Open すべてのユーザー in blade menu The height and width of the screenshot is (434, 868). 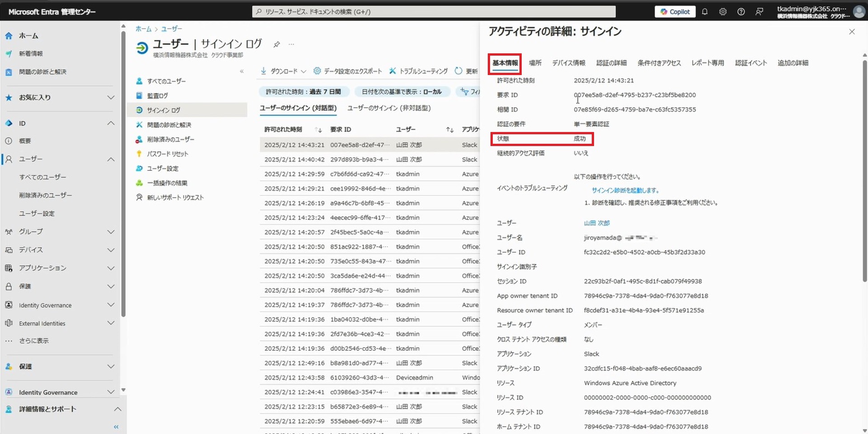tap(166, 81)
